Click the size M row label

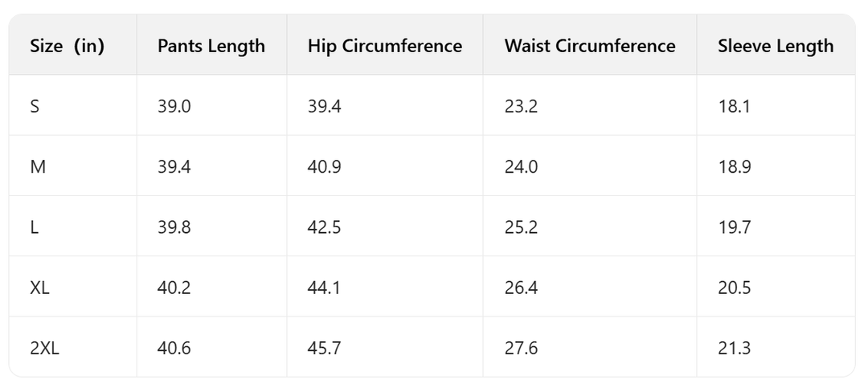(36, 167)
